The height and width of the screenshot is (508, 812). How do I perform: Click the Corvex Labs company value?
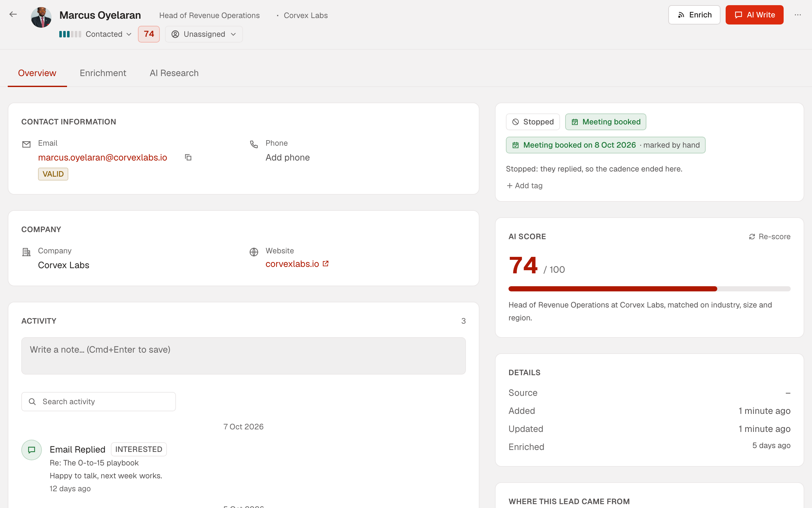63,265
